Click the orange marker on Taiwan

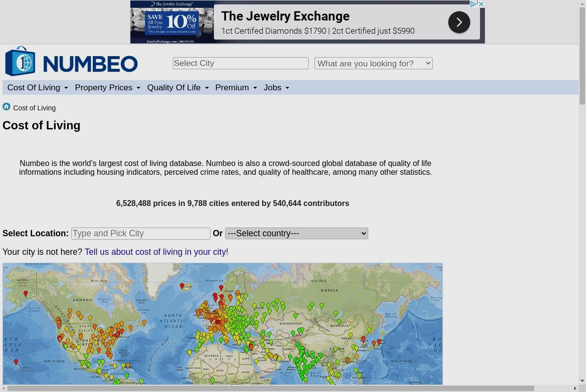(356, 357)
